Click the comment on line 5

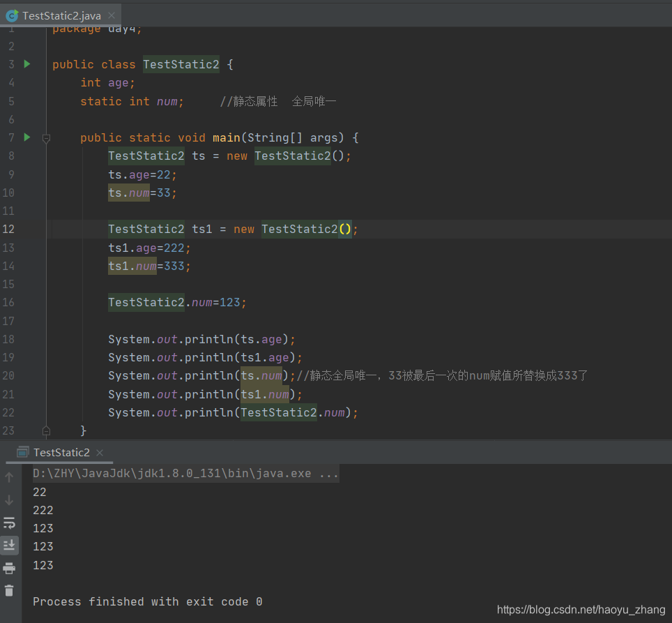click(x=278, y=102)
